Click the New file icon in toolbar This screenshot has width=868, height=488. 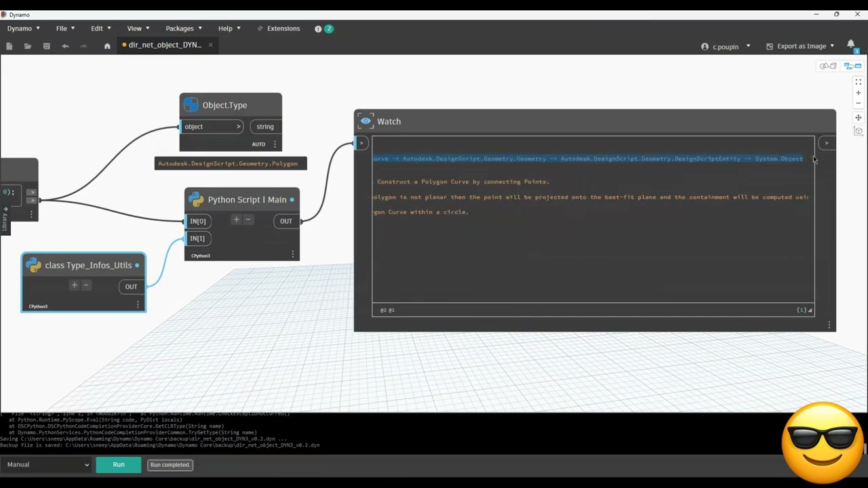tap(9, 46)
